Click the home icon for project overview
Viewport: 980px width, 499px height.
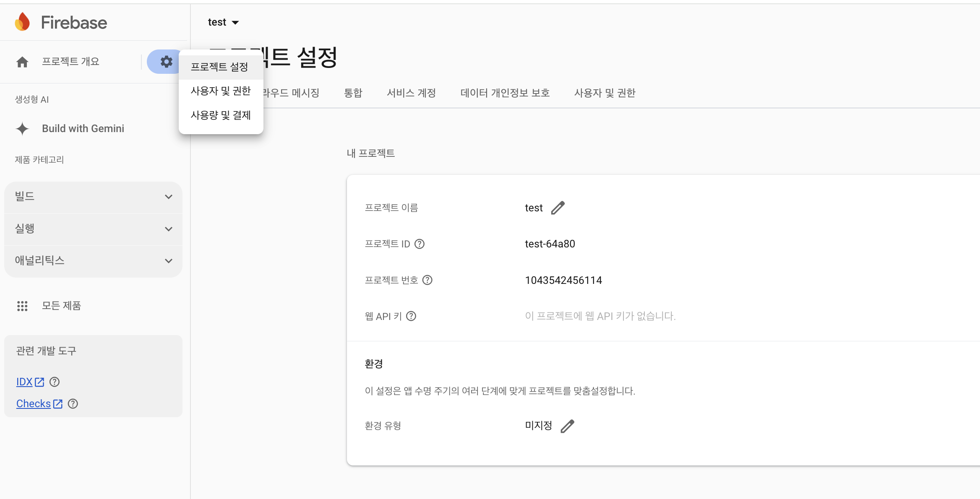pyautogui.click(x=22, y=62)
